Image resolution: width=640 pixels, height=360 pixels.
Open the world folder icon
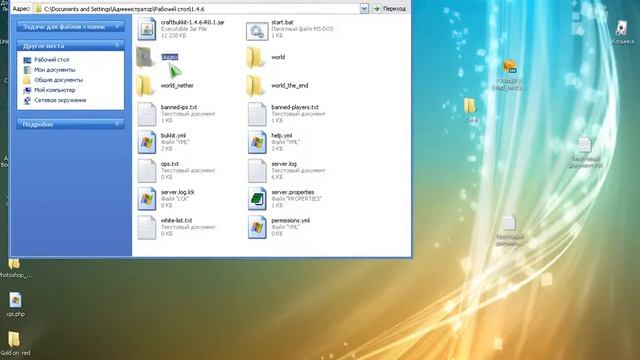256,58
